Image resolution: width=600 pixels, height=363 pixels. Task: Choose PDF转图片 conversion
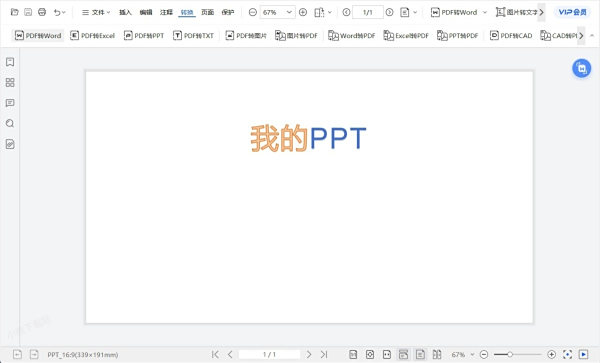246,36
